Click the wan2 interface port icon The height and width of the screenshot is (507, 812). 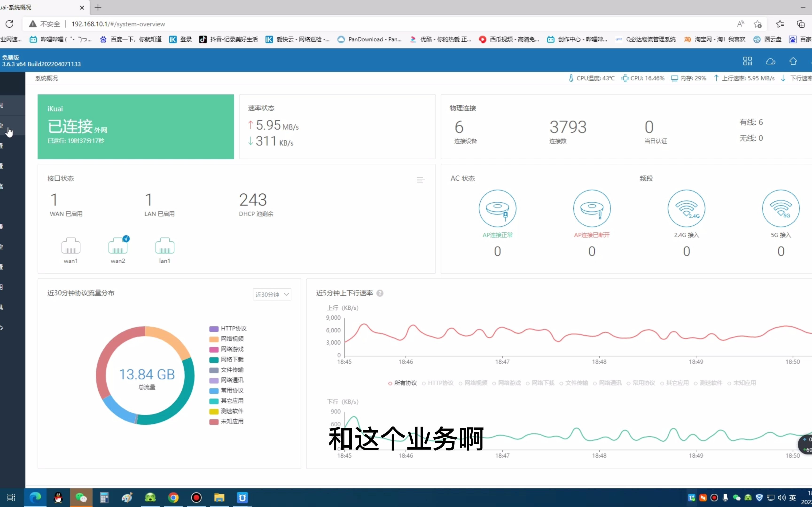tap(118, 246)
